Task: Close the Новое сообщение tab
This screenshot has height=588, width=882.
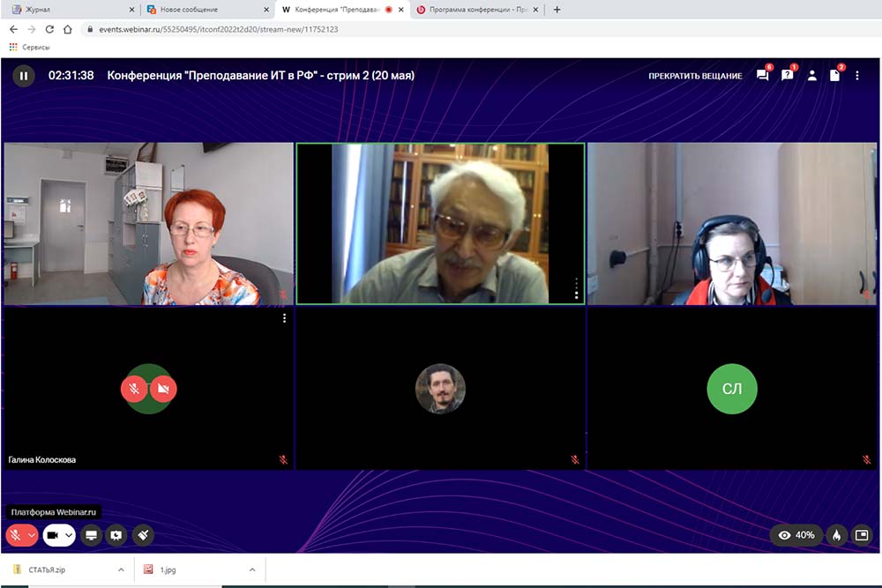Action: pyautogui.click(x=266, y=10)
